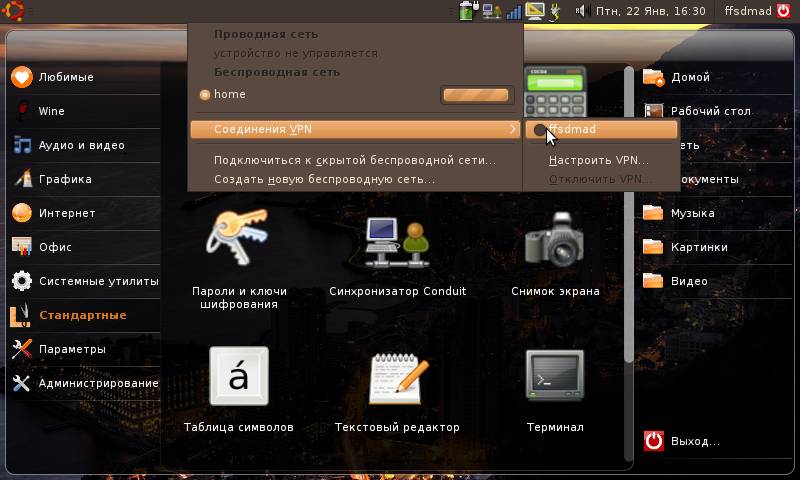Open the calculator app icon
800x480 pixels.
click(555, 92)
